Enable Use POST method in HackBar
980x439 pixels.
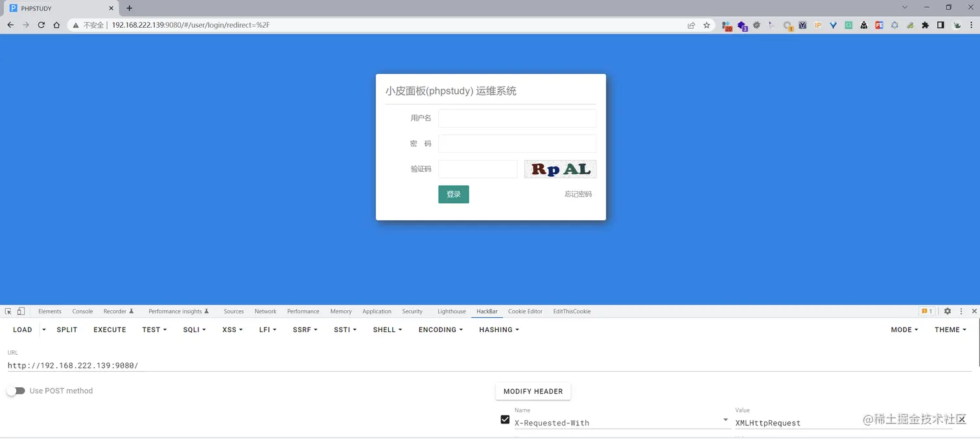click(x=17, y=390)
